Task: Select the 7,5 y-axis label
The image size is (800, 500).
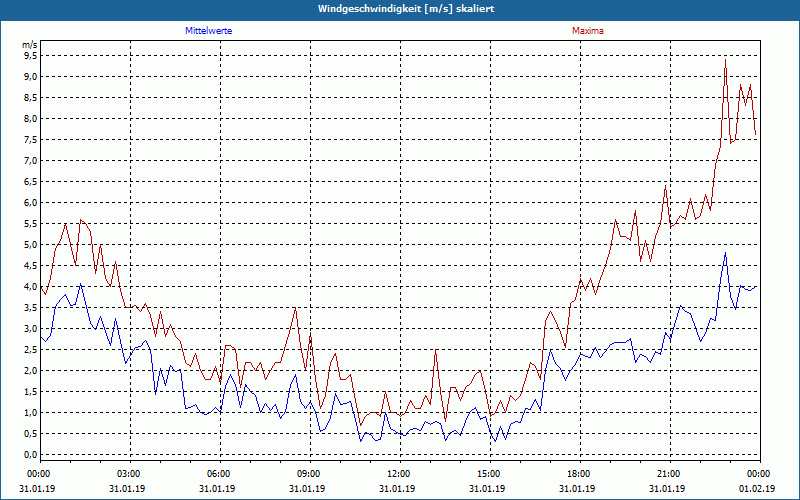Action: click(x=30, y=140)
